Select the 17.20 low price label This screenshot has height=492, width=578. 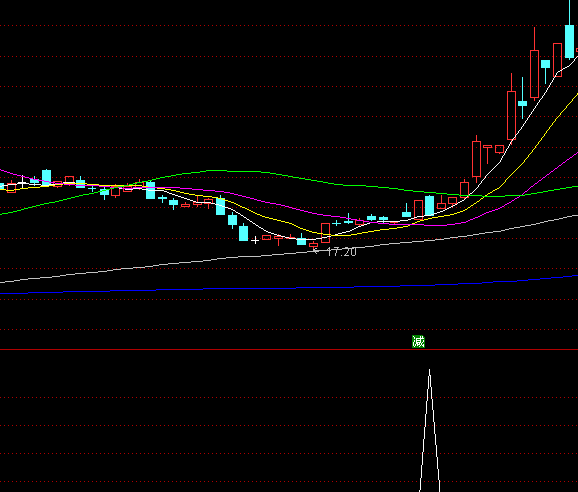pos(341,252)
